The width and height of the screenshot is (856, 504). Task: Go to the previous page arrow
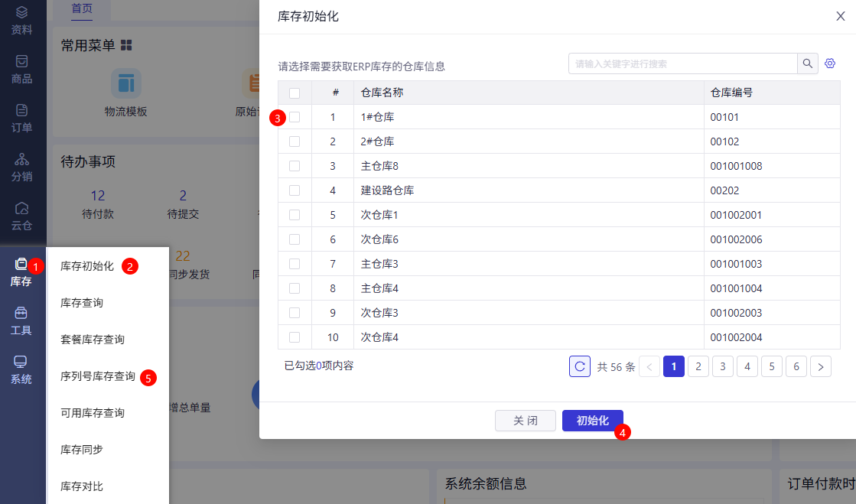pos(649,366)
